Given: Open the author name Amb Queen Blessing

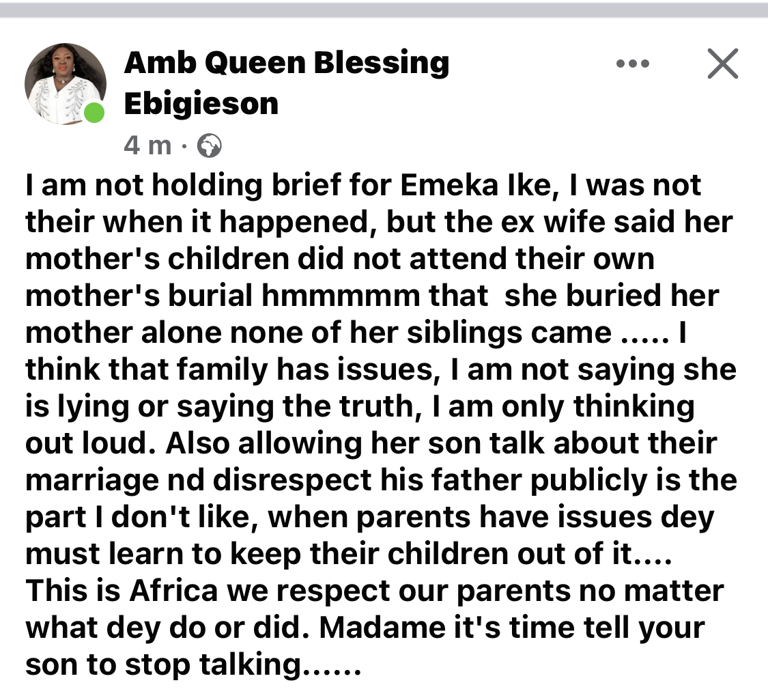Looking at the screenshot, I should click(286, 64).
